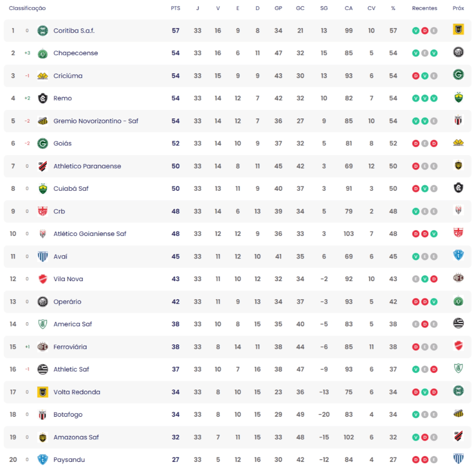Image resolution: width=476 pixels, height=470 pixels.
Task: Open the Criciúma team link
Action: [x=68, y=76]
